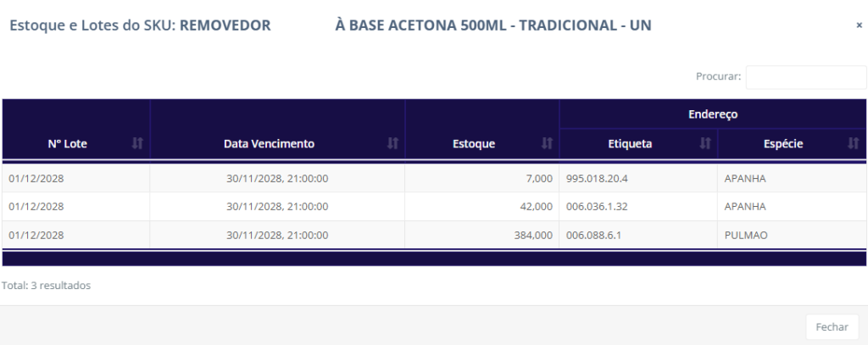Click the 7,000 stock quantity cell
The height and width of the screenshot is (345, 868).
click(x=538, y=178)
